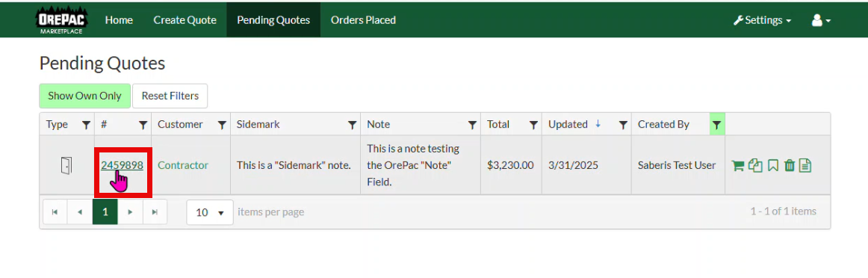The width and height of the screenshot is (868, 278).
Task: Delete the quote with the trash icon
Action: click(x=790, y=165)
